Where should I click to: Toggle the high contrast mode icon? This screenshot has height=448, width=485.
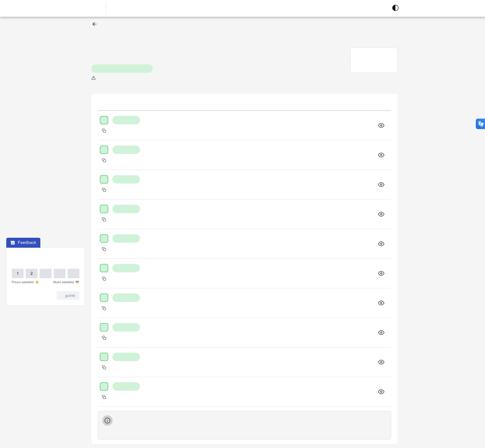[x=395, y=8]
